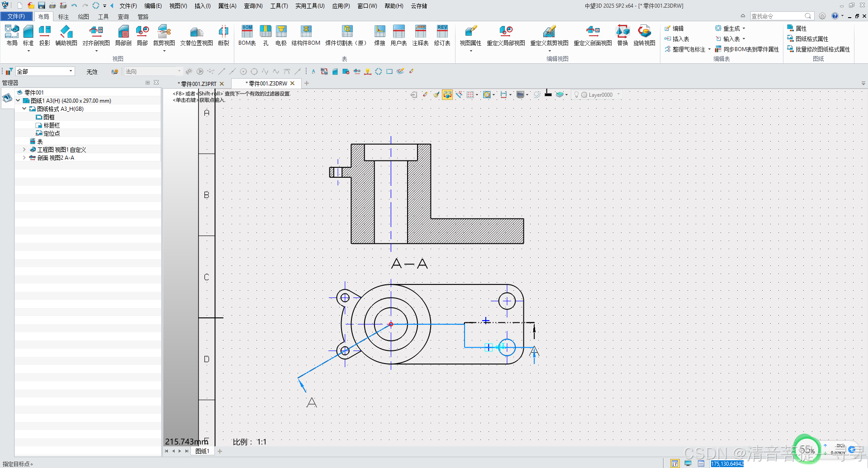Click 批量修改图纸格式属性 button
Screen dimensions: 868x468
point(819,49)
